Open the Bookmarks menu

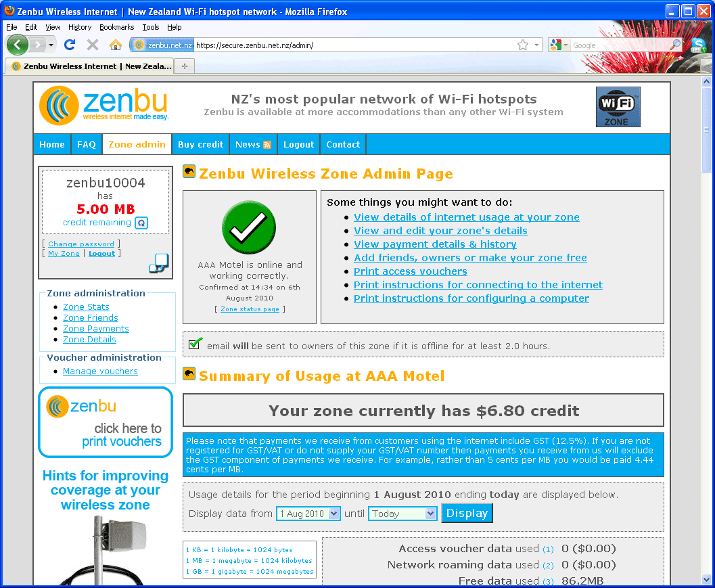(x=117, y=27)
